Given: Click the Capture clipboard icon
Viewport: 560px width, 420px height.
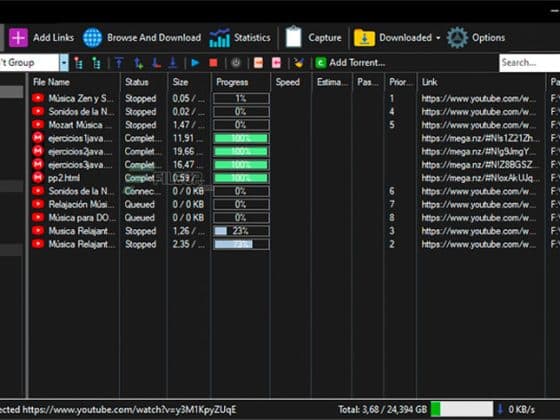Looking at the screenshot, I should pyautogui.click(x=294, y=37).
